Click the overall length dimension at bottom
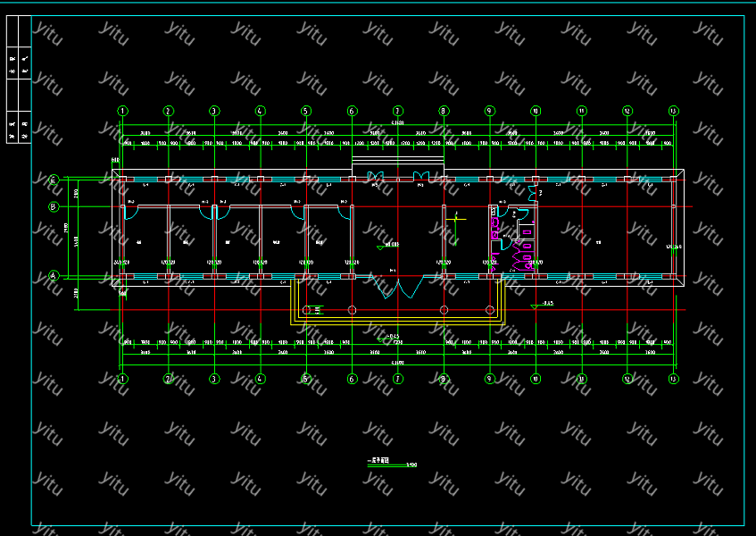Viewport: 756px width, 536px height. click(x=398, y=363)
